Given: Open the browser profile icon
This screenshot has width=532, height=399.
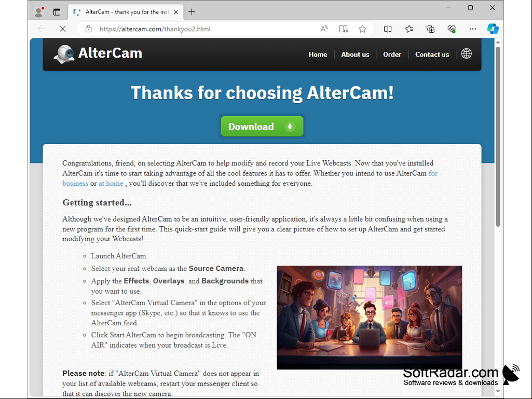Looking at the screenshot, I should [39, 12].
